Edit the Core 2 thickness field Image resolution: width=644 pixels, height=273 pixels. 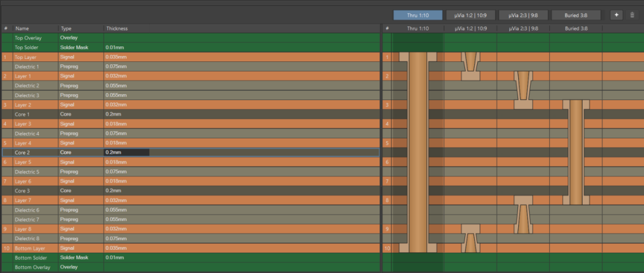(126, 153)
